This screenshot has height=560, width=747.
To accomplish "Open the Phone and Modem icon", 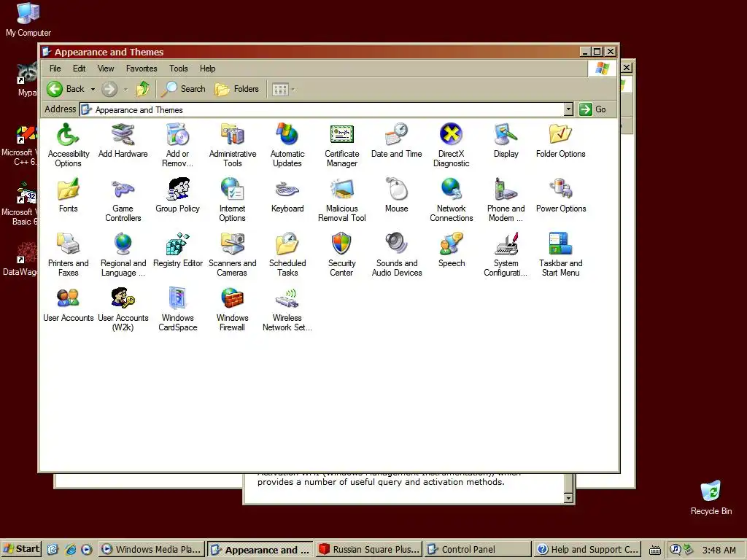I will (x=506, y=200).
